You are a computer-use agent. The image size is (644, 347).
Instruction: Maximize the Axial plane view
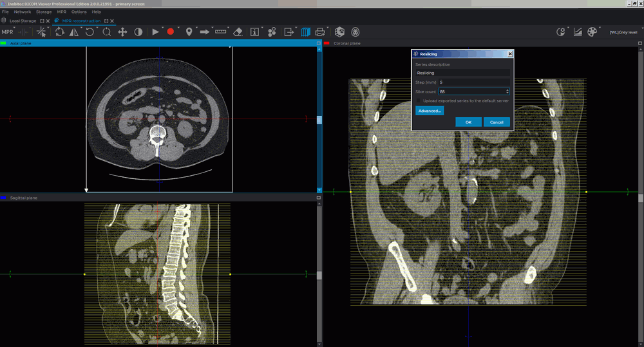click(318, 43)
